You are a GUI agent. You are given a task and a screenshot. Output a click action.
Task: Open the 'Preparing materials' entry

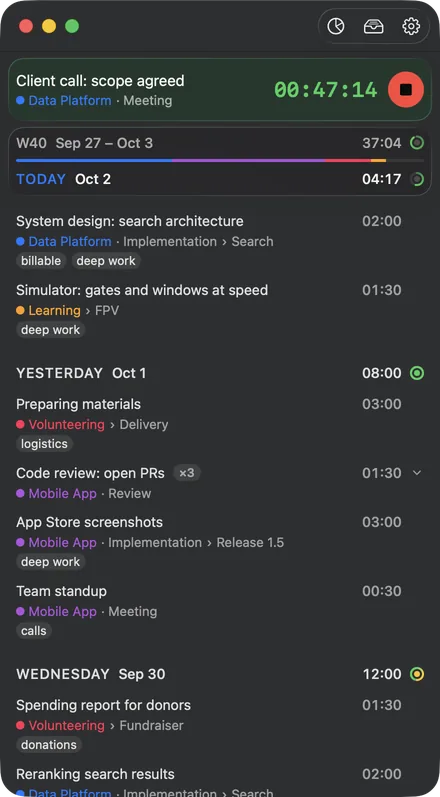click(78, 404)
